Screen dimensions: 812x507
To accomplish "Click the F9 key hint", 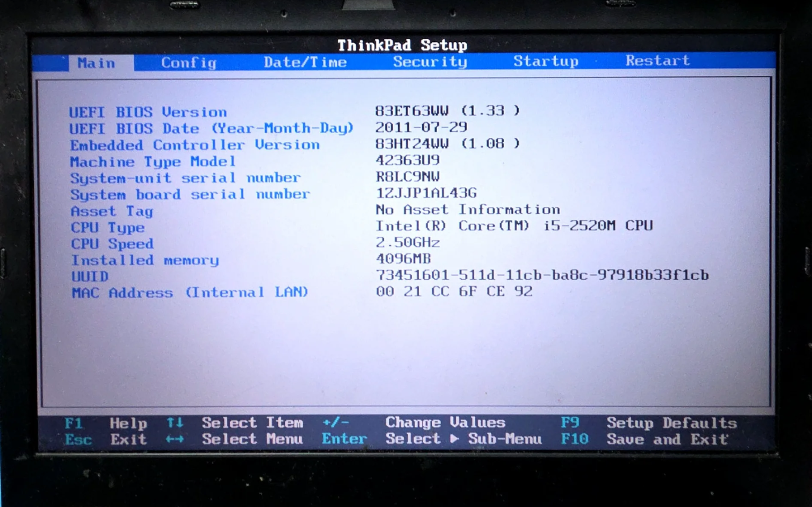I will tap(570, 423).
